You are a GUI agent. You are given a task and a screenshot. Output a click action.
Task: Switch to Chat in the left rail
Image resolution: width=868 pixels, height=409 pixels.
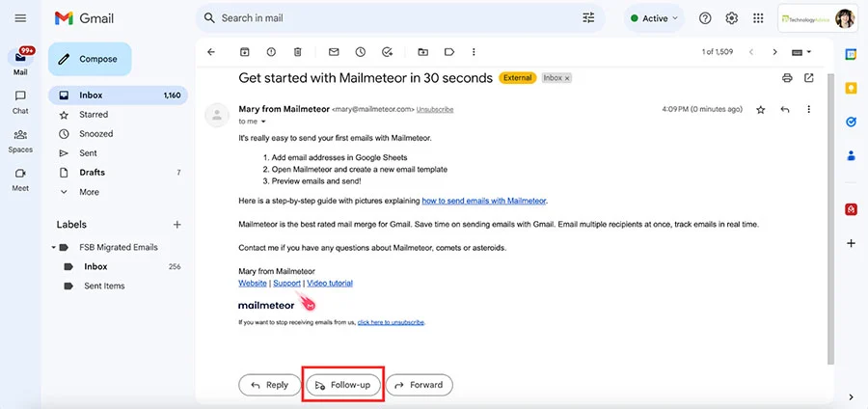[x=20, y=102]
